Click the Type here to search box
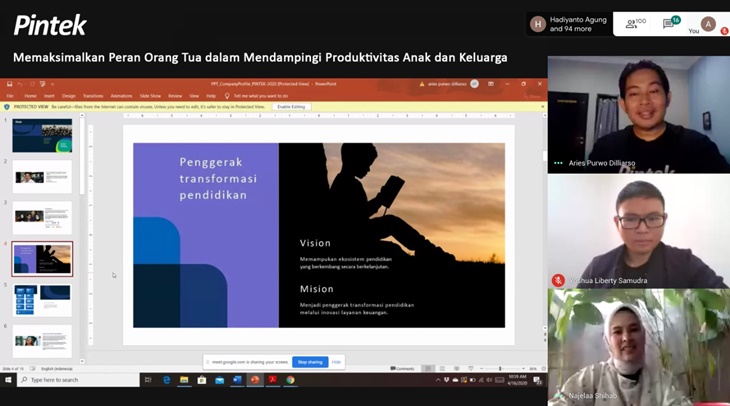The height and width of the screenshot is (406, 730). point(78,380)
